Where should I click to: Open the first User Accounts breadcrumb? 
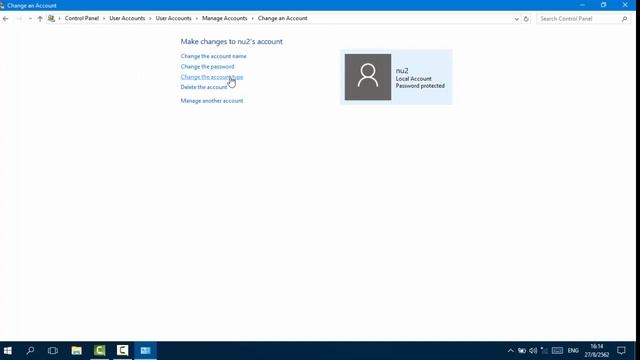tap(127, 18)
